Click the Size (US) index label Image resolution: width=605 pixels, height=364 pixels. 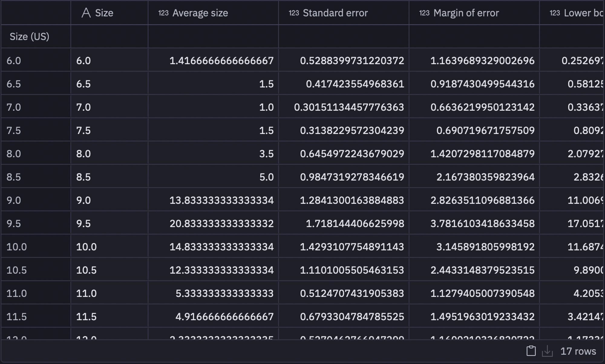pos(29,37)
